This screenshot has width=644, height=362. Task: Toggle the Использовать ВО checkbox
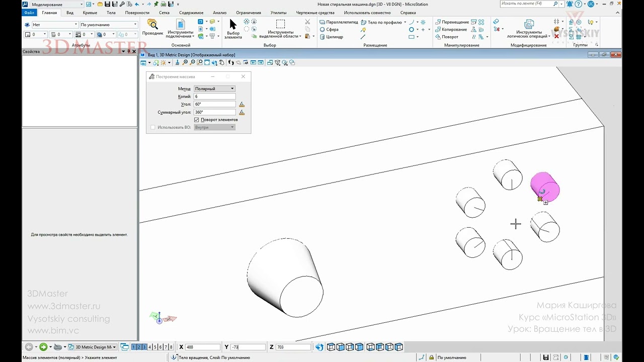[153, 127]
